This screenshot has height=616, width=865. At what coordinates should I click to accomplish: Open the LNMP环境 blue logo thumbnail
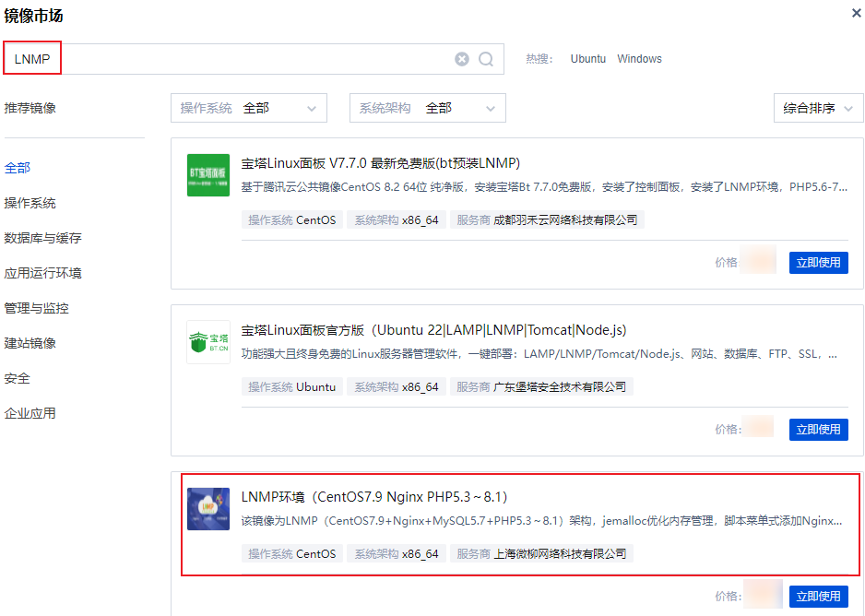(208, 509)
